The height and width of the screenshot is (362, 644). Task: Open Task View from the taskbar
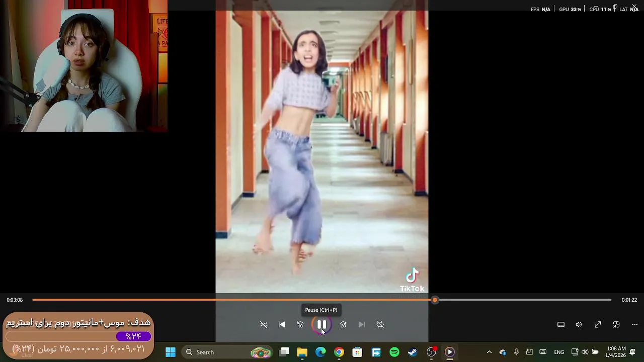click(284, 352)
